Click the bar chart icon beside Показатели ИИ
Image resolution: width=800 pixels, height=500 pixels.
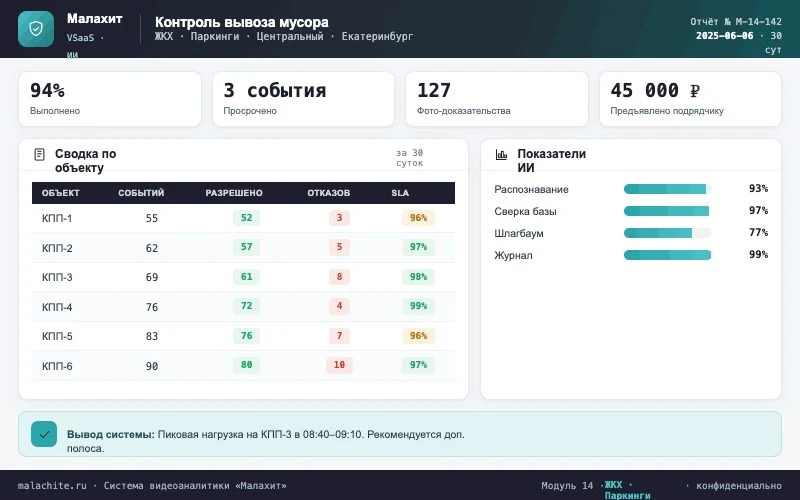(x=502, y=155)
